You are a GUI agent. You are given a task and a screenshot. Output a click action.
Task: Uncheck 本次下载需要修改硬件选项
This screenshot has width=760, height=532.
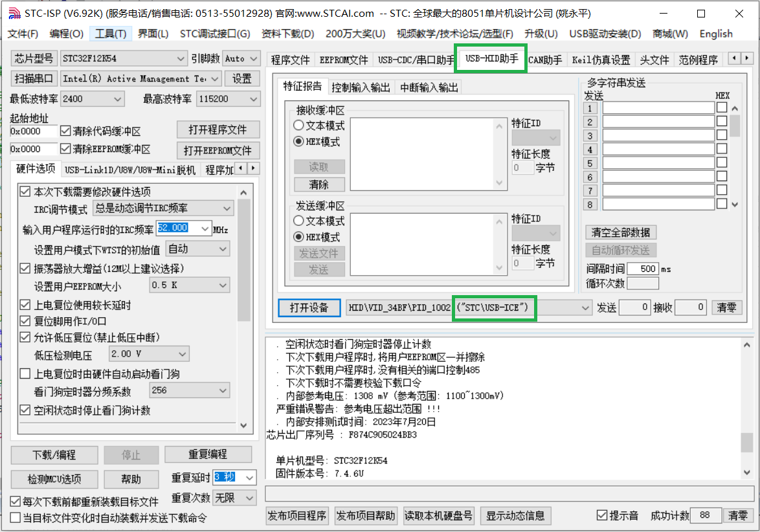tap(25, 192)
